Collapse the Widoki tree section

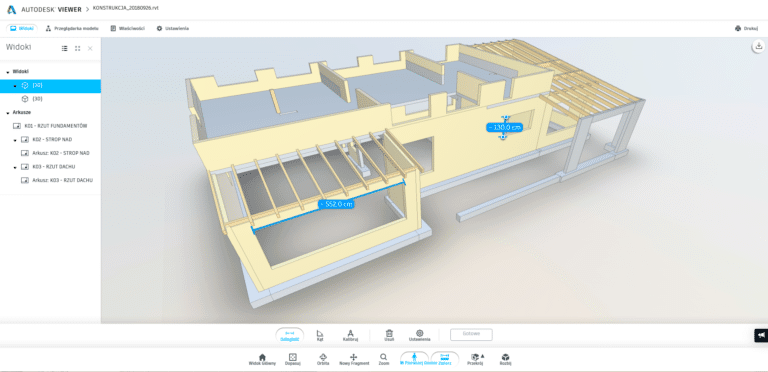click(x=8, y=71)
